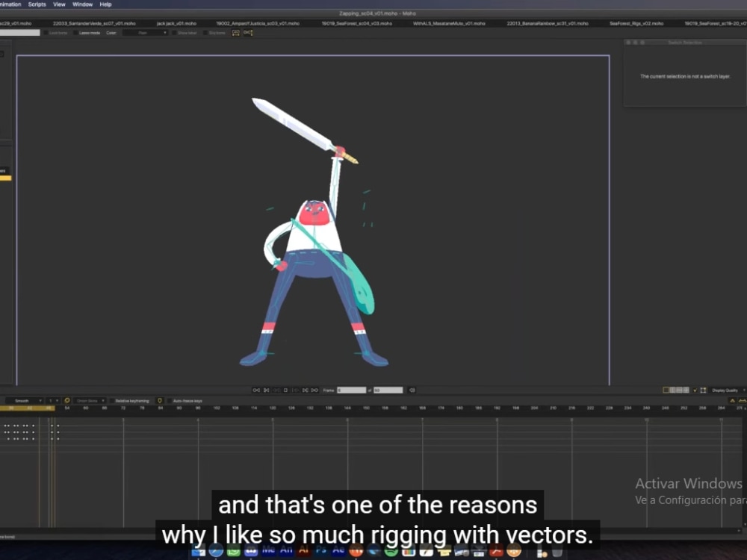Click the current Frame number field
Image resolution: width=747 pixels, height=560 pixels.
(352, 390)
